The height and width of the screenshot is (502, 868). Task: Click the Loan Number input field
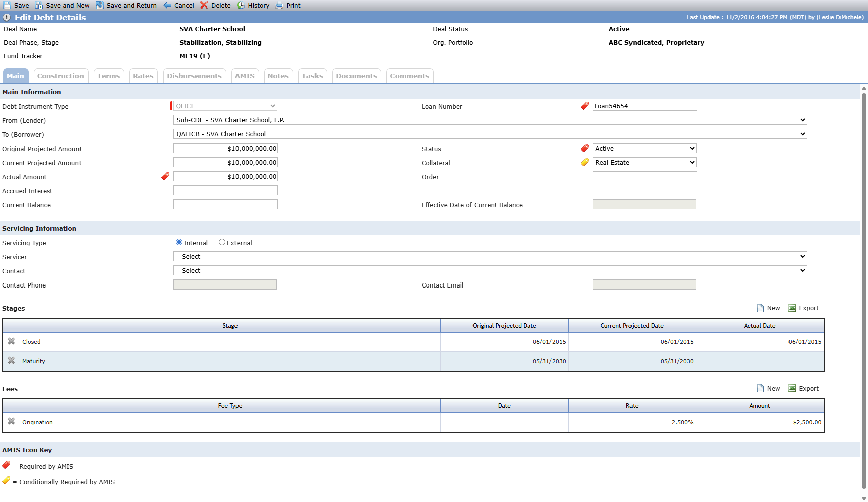click(x=645, y=106)
